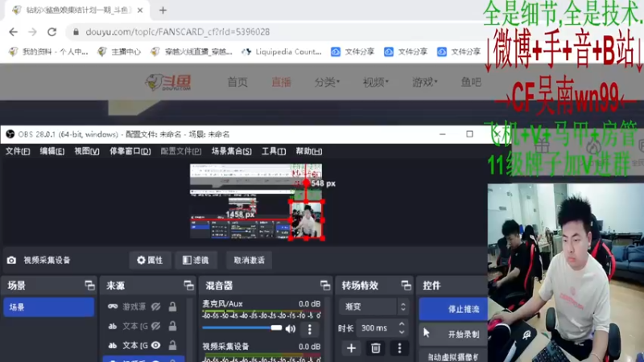Screen dimensions: 644x362
Task: Click the text icon of visible 文本 source
Action: click(x=113, y=346)
